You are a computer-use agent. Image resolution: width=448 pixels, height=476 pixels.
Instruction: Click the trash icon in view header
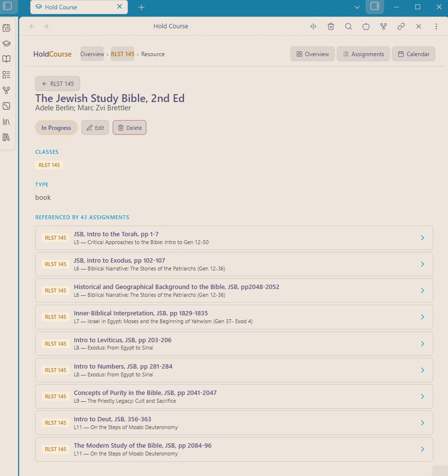331,26
